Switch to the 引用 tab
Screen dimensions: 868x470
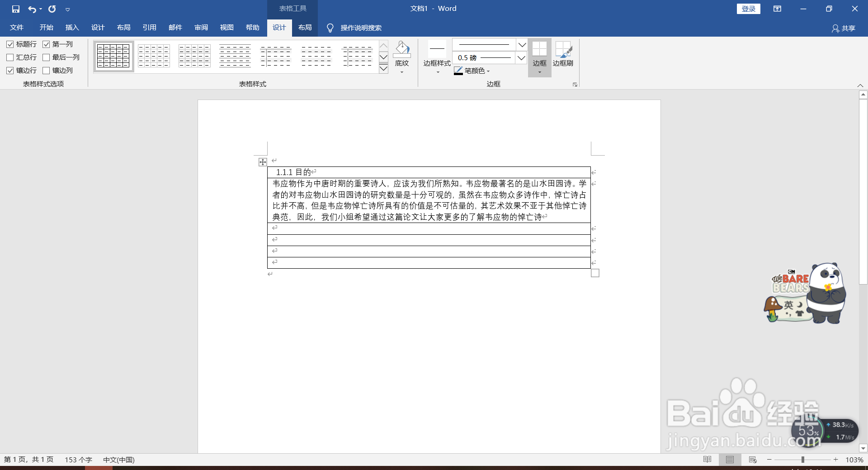(x=150, y=28)
